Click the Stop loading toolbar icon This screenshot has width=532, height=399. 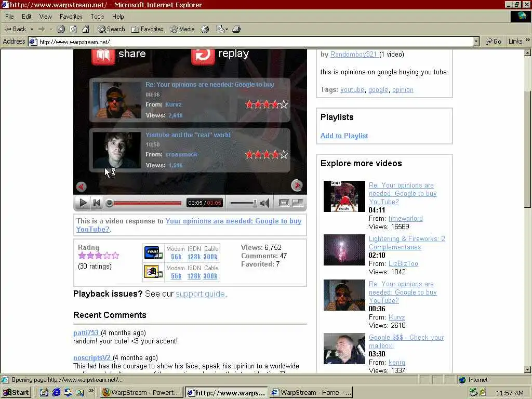61,29
